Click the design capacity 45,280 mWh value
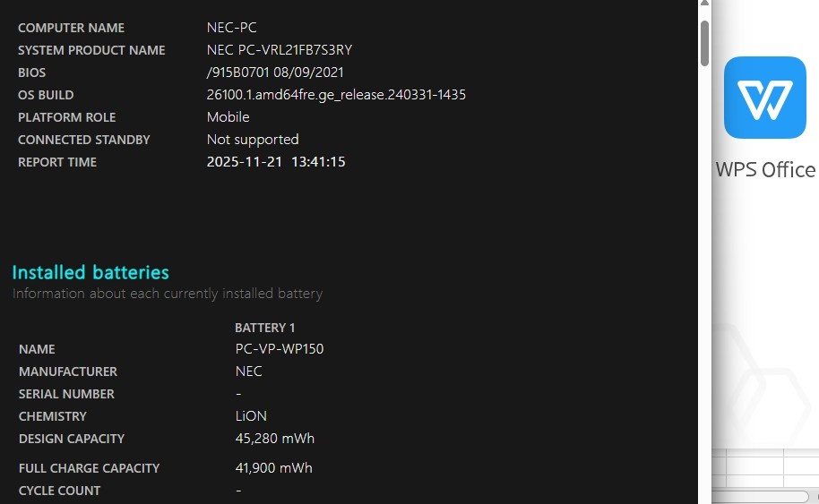 [x=274, y=439]
